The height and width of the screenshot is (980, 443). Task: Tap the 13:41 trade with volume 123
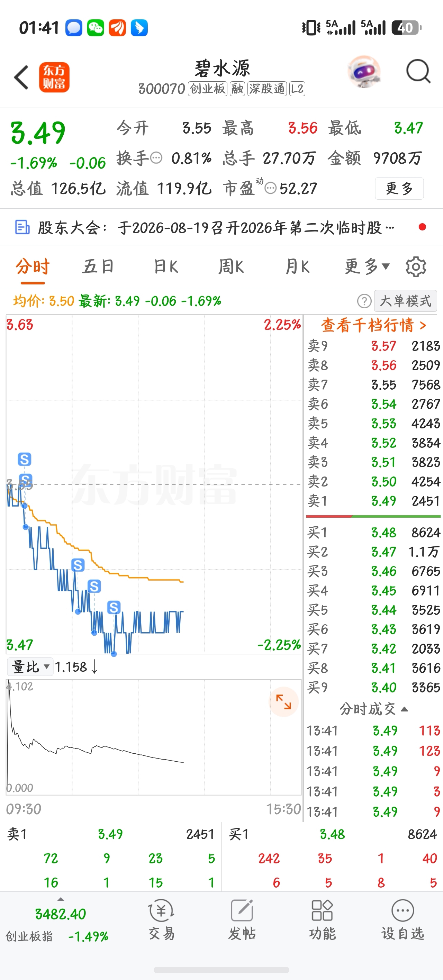pos(373,751)
